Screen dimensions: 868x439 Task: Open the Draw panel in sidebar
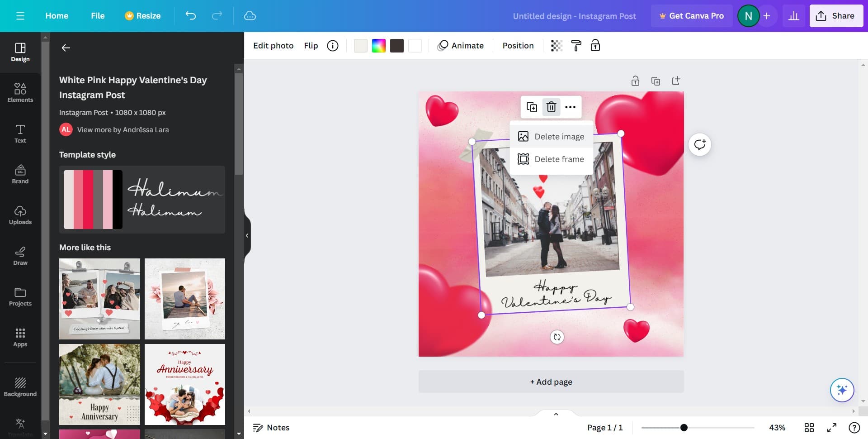click(x=20, y=256)
